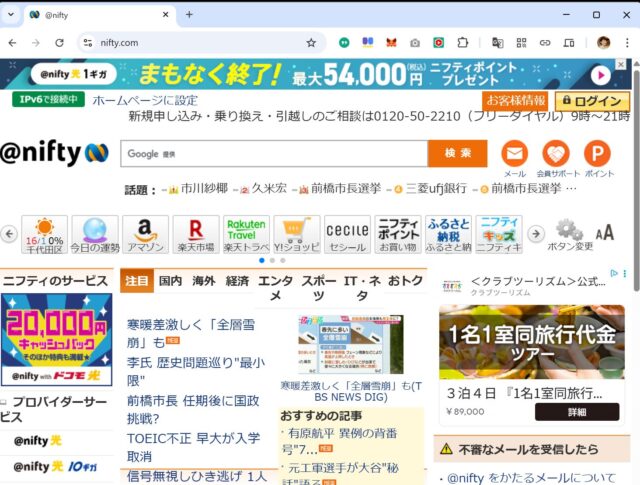Switch to the 経済 news tab
Viewport: 640px width, 485px height.
click(237, 281)
